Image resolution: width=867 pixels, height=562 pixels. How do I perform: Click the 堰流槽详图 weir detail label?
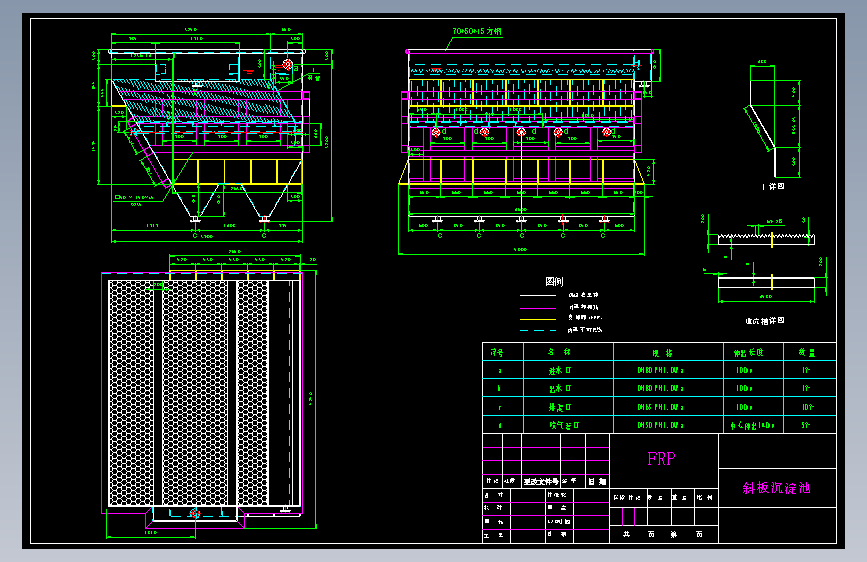[765, 321]
